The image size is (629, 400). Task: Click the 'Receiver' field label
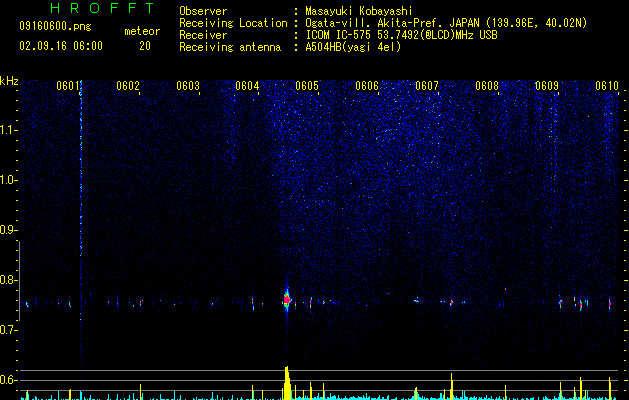point(203,35)
